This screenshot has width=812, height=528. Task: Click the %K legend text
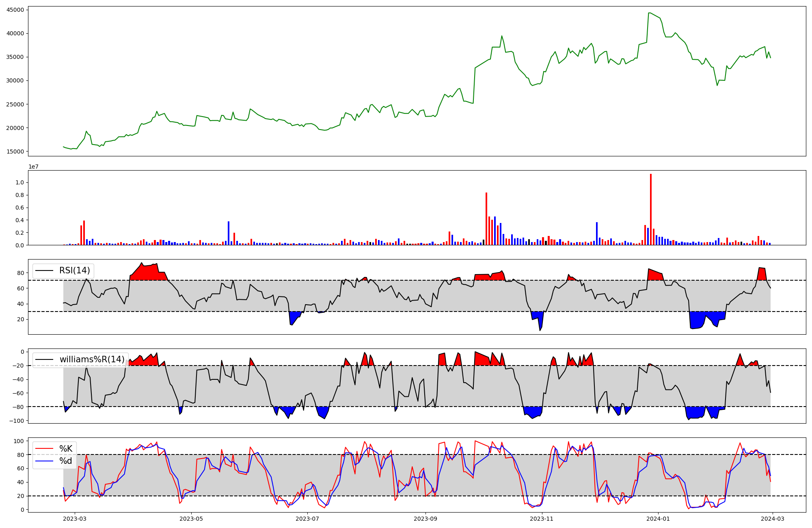click(66, 448)
